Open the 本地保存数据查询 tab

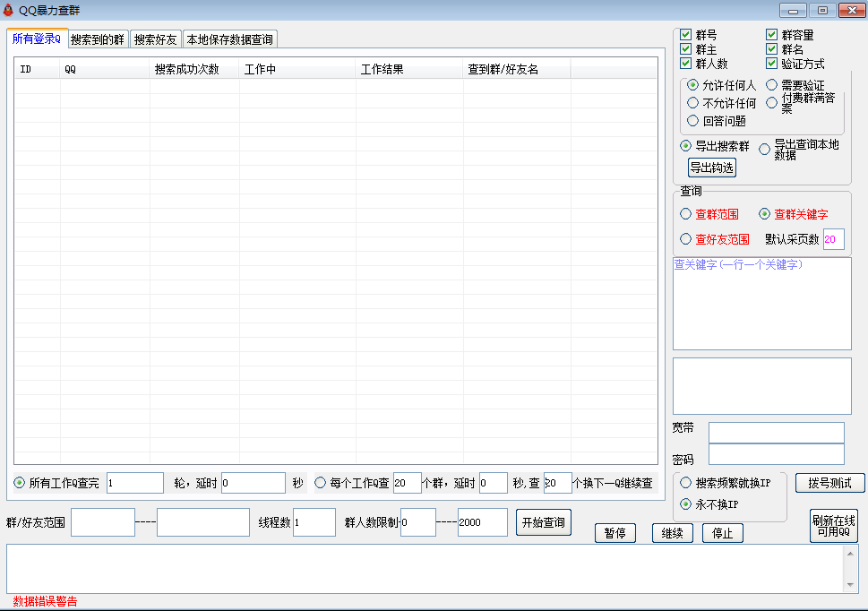click(x=229, y=39)
